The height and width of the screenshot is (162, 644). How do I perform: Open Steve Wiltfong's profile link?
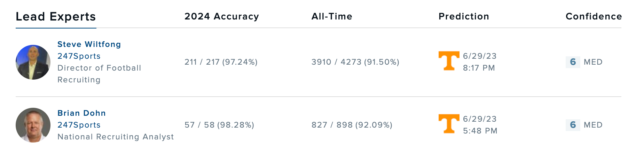pos(89,44)
